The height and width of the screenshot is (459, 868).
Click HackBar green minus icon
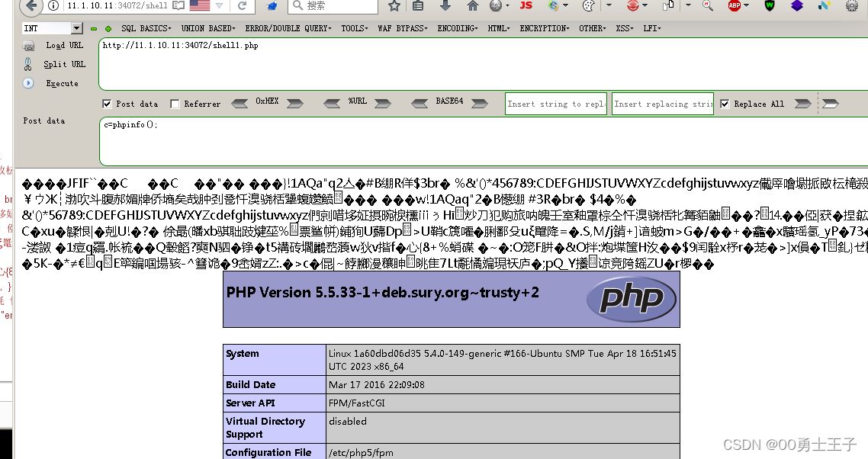[x=94, y=29]
